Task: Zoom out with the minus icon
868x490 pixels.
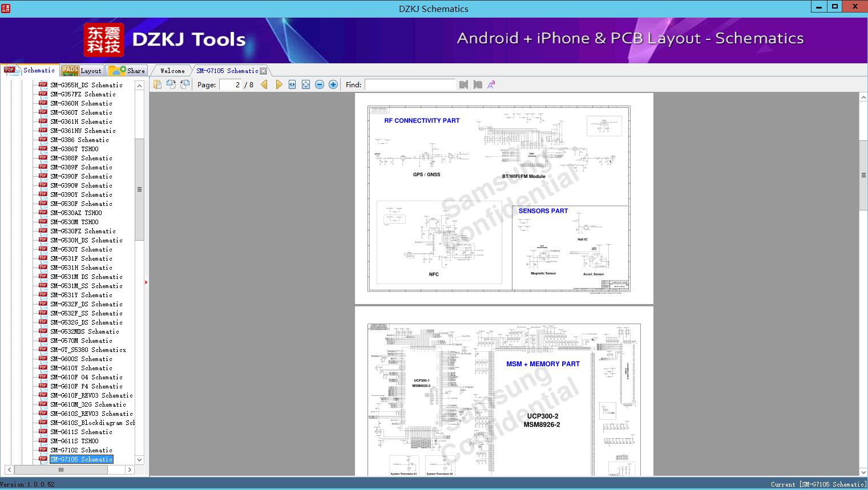Action: coord(320,84)
